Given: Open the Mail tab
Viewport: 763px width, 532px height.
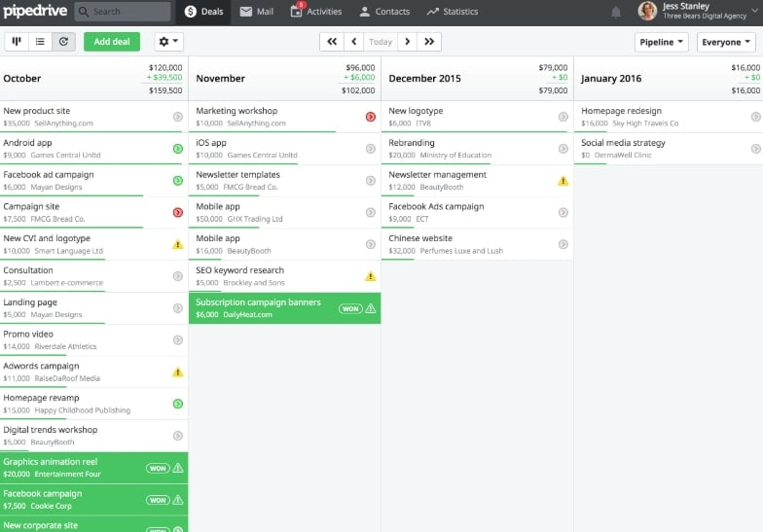Looking at the screenshot, I should tap(257, 12).
